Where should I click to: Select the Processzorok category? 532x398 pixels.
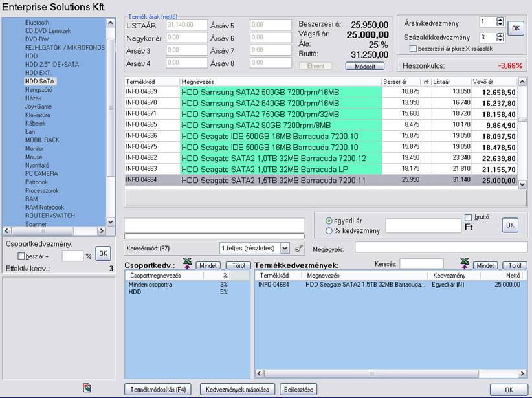coord(42,191)
